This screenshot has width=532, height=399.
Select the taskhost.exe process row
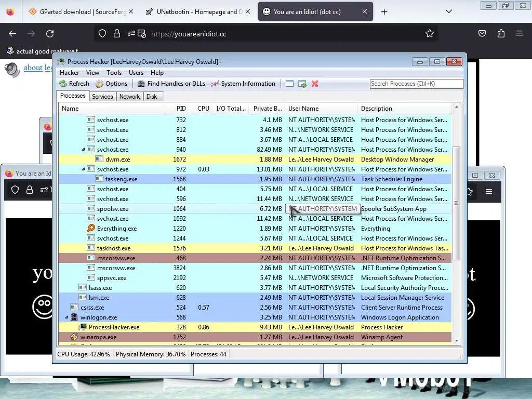(255, 248)
